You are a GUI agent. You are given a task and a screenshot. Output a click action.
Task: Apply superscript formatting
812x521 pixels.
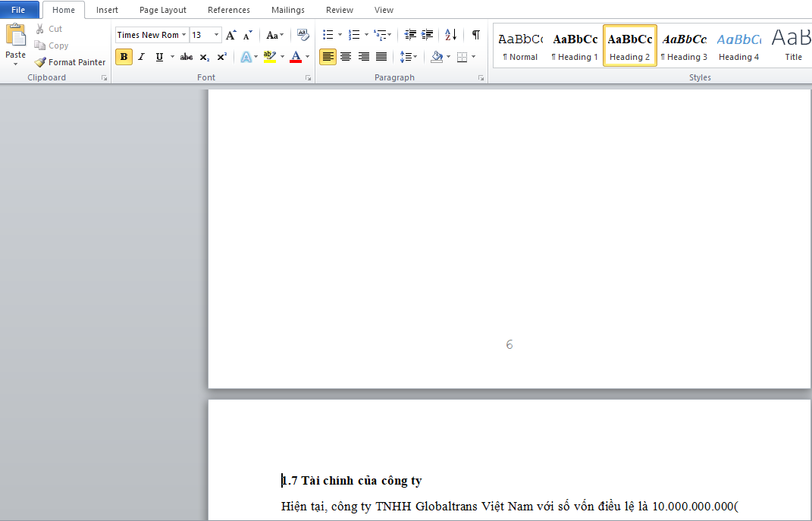point(221,57)
